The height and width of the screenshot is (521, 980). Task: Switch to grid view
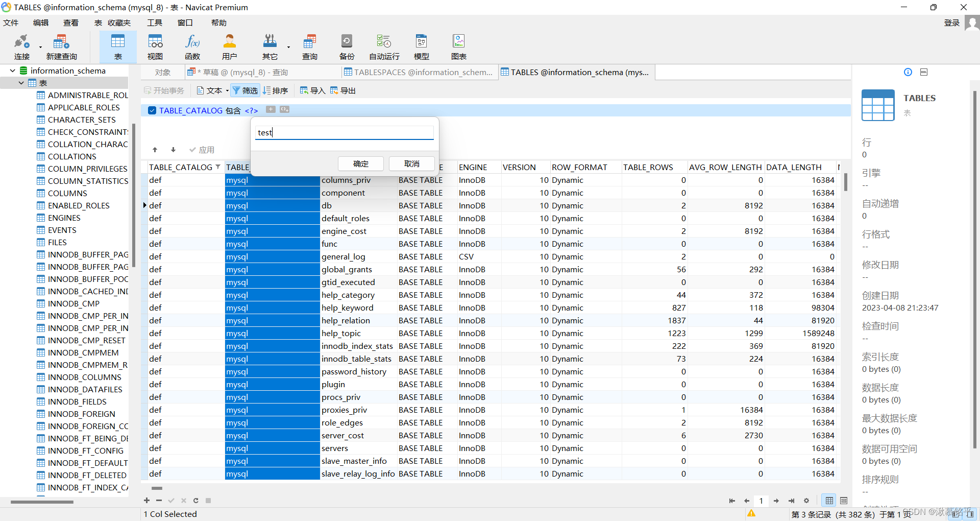click(829, 501)
